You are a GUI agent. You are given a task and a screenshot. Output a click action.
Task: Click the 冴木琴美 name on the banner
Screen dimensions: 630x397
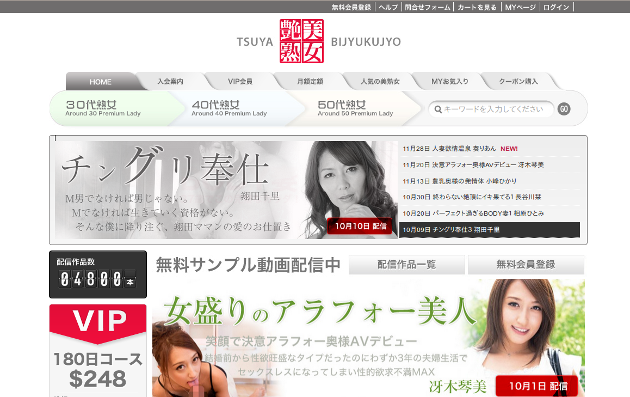coord(458,387)
